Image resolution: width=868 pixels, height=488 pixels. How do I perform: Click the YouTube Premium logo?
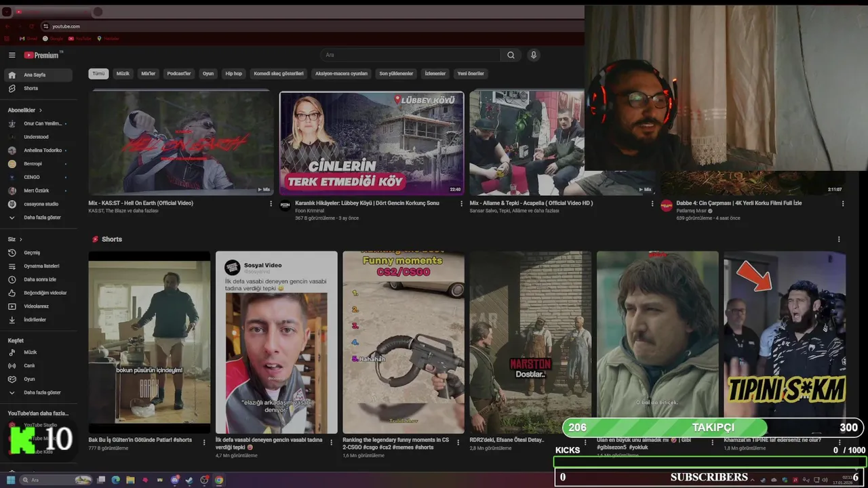click(43, 55)
